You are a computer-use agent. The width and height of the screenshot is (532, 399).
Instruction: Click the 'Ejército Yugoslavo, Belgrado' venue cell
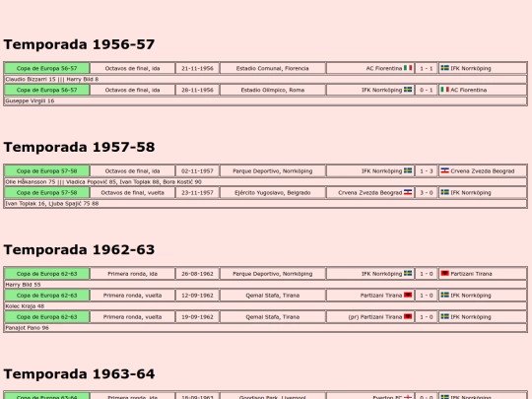point(273,193)
